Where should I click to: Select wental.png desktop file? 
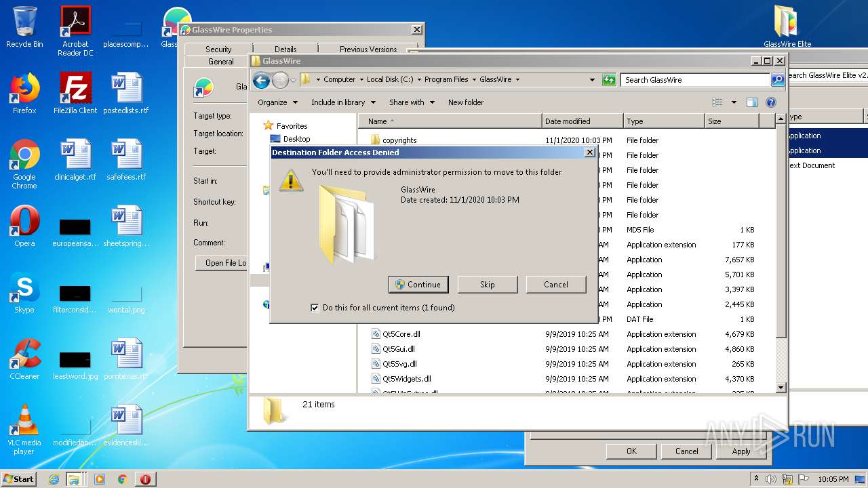126,300
